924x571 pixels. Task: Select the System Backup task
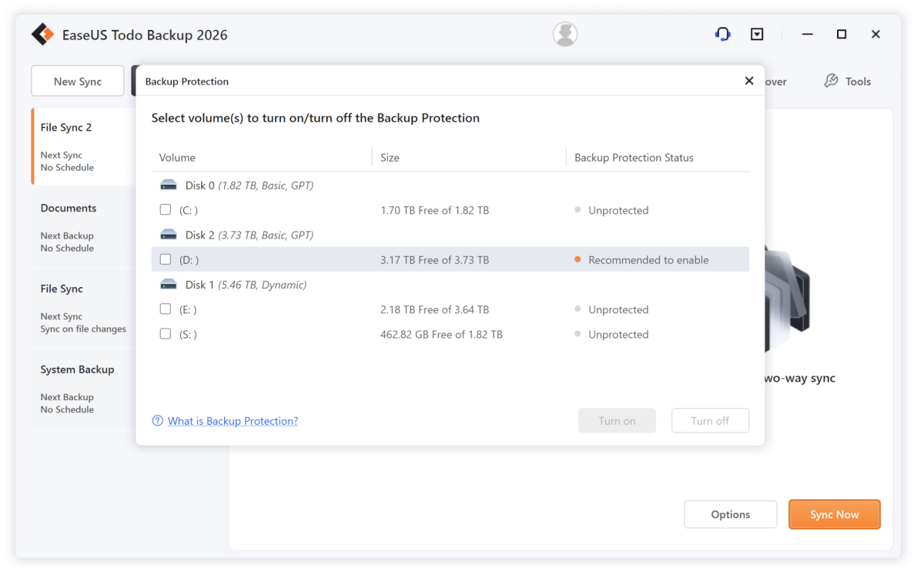[x=84, y=389]
